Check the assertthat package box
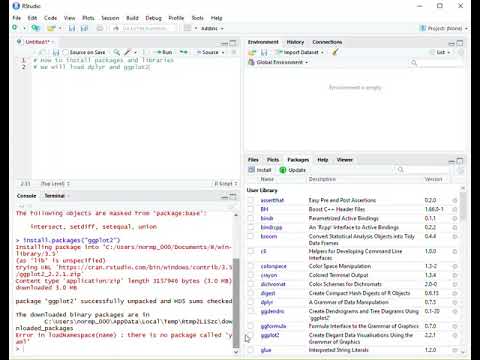The height and width of the screenshot is (360, 480). pos(251,200)
